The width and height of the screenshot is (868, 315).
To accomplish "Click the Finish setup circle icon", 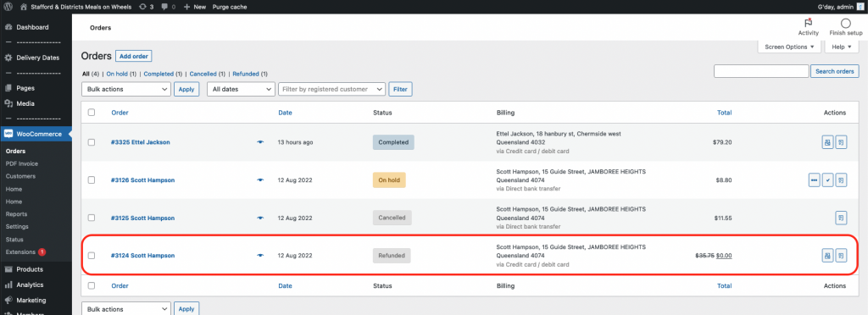I will tap(845, 23).
